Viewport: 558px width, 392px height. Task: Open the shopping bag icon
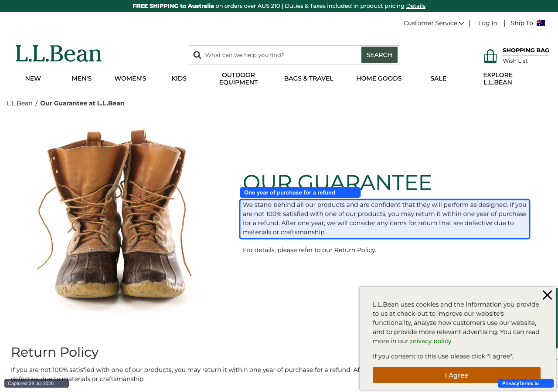490,56
